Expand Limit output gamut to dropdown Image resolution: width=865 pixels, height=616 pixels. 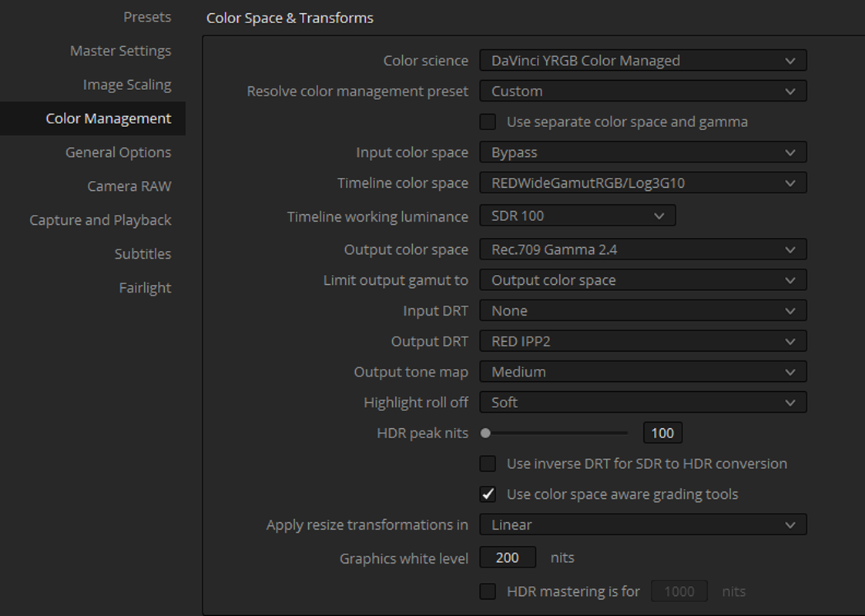pos(643,280)
